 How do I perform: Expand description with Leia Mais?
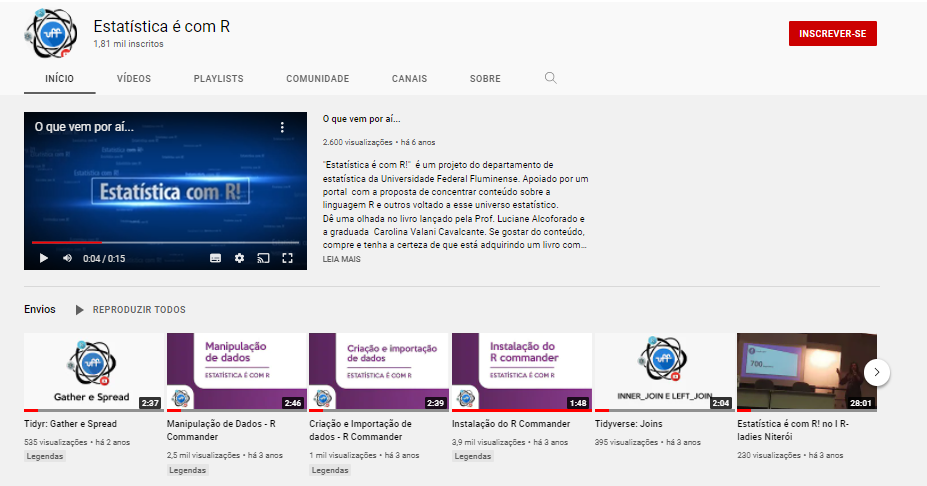click(342, 259)
